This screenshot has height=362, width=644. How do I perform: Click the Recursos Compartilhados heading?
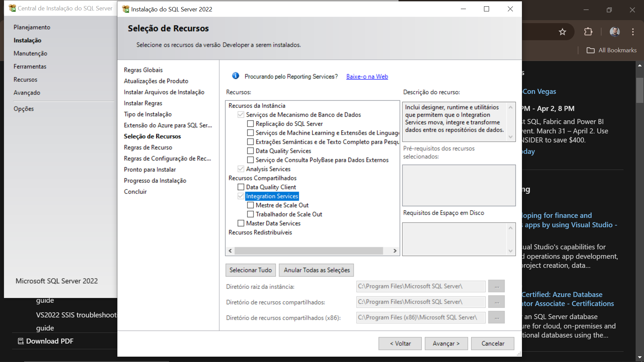(x=262, y=178)
